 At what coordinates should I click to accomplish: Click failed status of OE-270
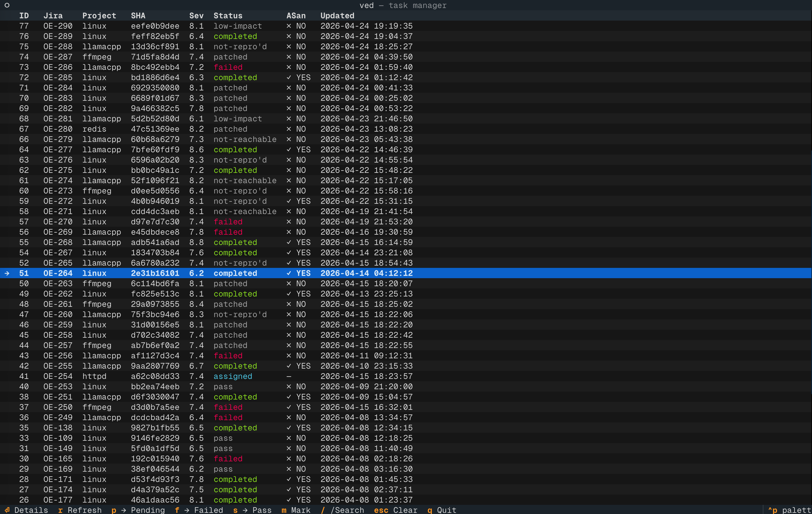[x=228, y=222]
